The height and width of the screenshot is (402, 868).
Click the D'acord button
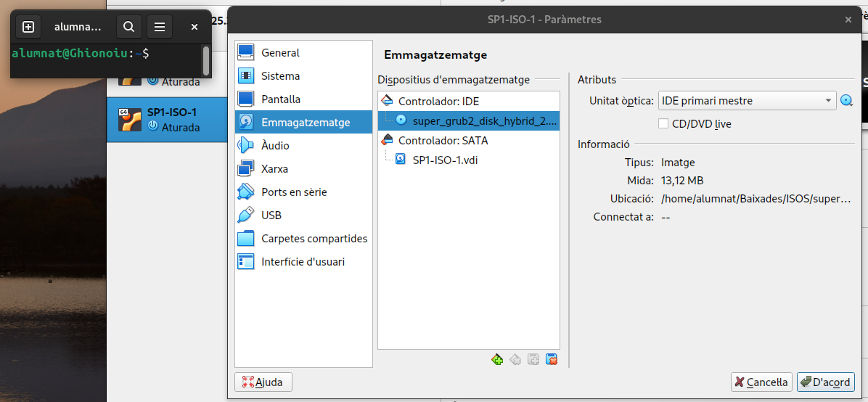pos(825,382)
